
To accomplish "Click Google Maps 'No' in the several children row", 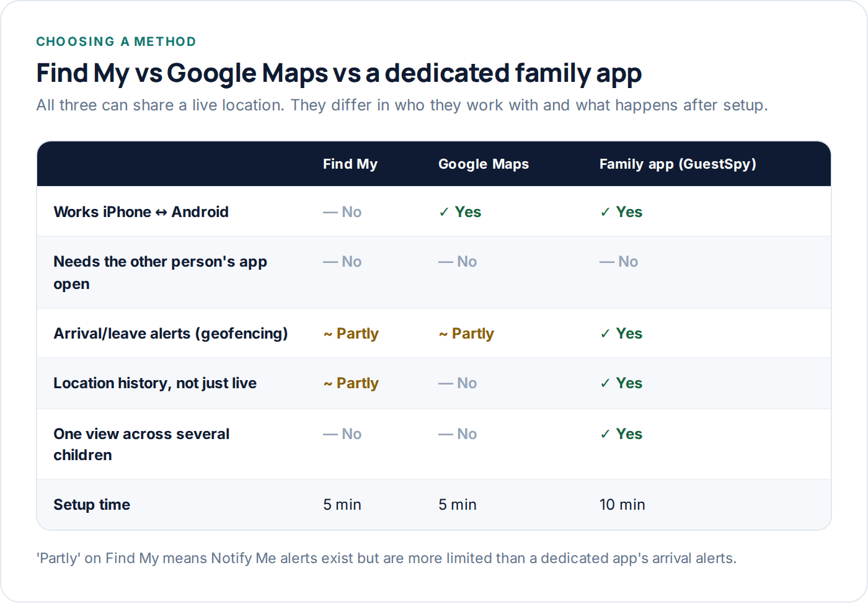I will tap(458, 434).
